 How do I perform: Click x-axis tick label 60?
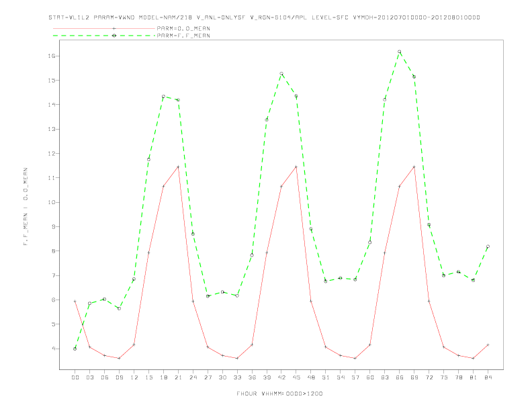point(370,377)
